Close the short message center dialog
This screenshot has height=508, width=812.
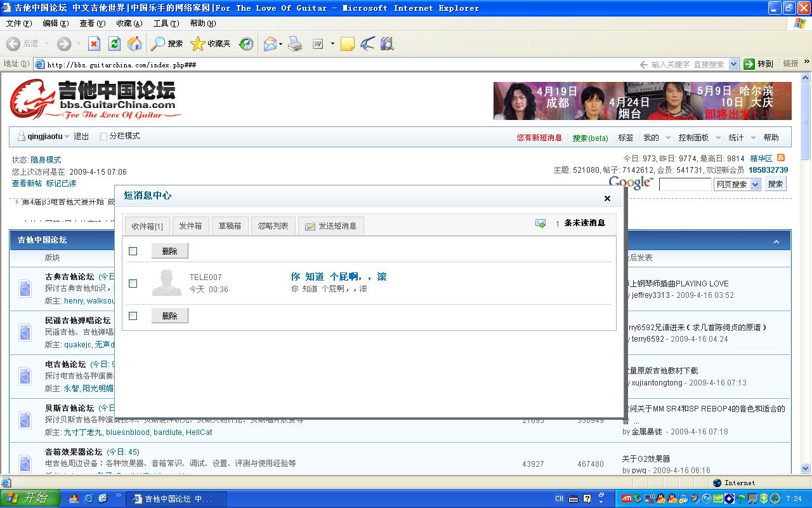607,198
